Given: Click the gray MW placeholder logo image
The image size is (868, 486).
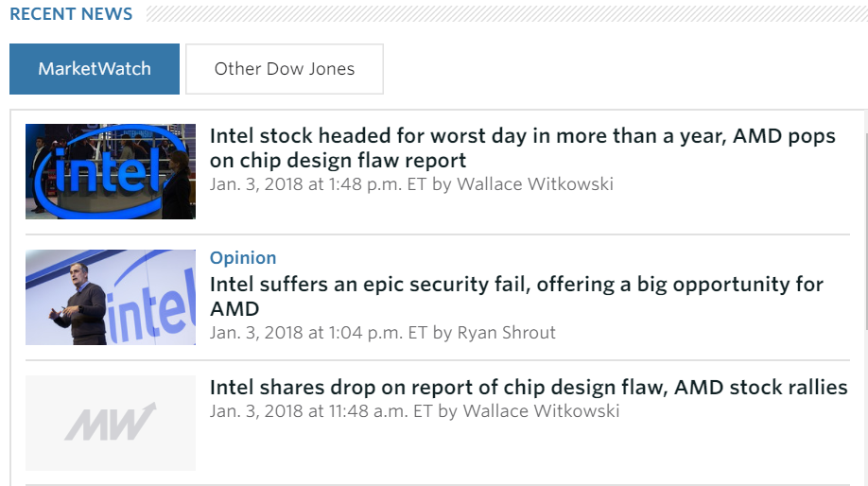Looking at the screenshot, I should click(x=111, y=423).
